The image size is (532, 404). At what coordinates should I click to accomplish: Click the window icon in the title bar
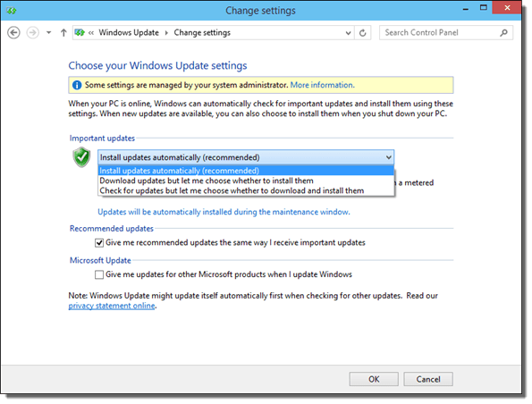click(x=12, y=11)
